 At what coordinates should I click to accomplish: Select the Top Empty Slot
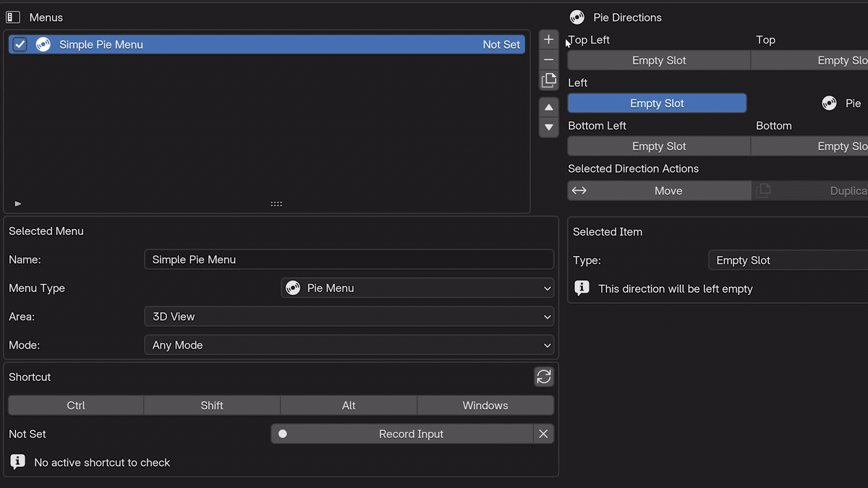tap(809, 61)
